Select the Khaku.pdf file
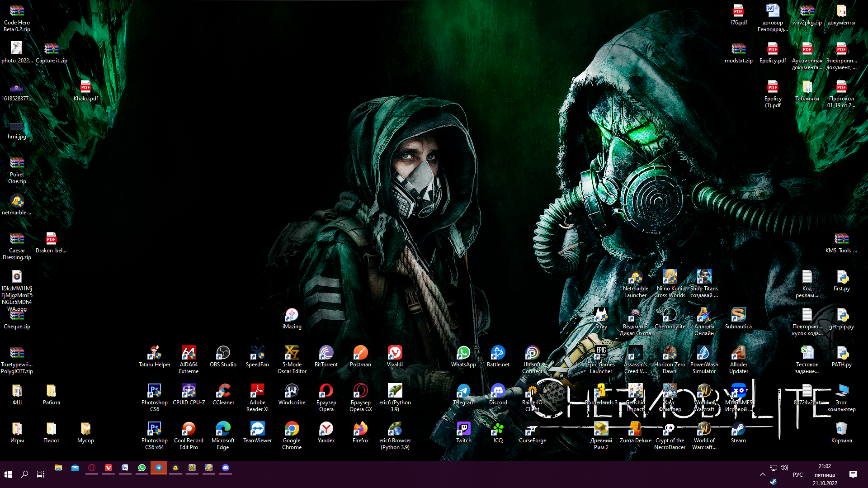The width and height of the screenshot is (868, 488). 85,90
